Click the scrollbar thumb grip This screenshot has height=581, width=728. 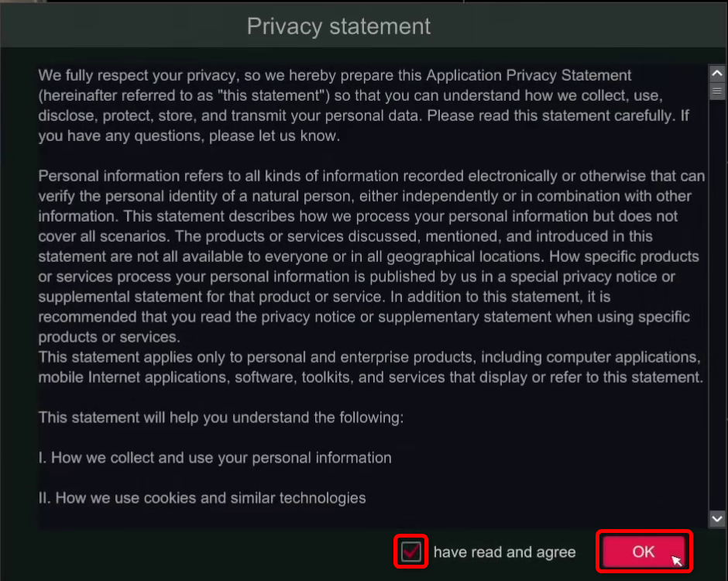(x=716, y=91)
